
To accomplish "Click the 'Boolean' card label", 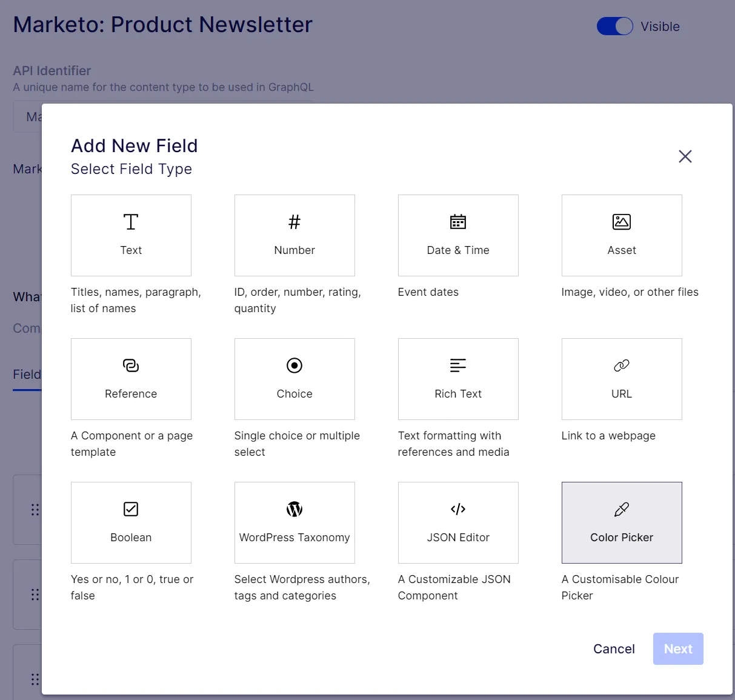I will [131, 538].
